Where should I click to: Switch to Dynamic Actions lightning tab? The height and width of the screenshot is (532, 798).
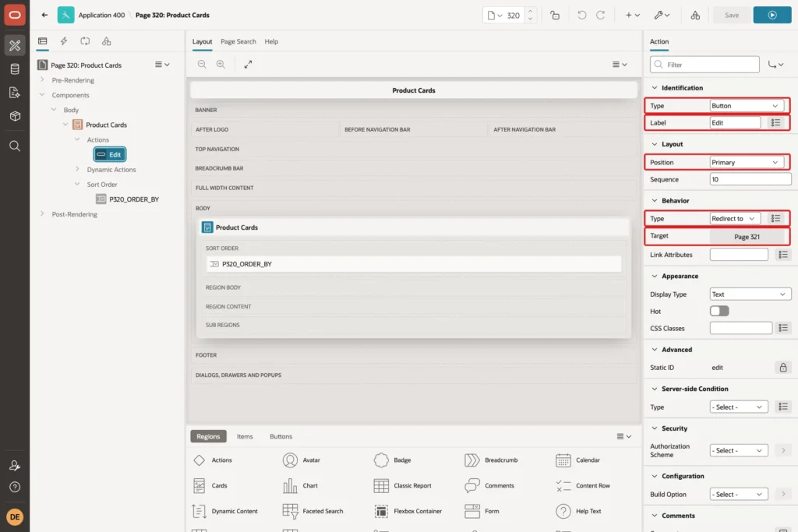coord(64,41)
